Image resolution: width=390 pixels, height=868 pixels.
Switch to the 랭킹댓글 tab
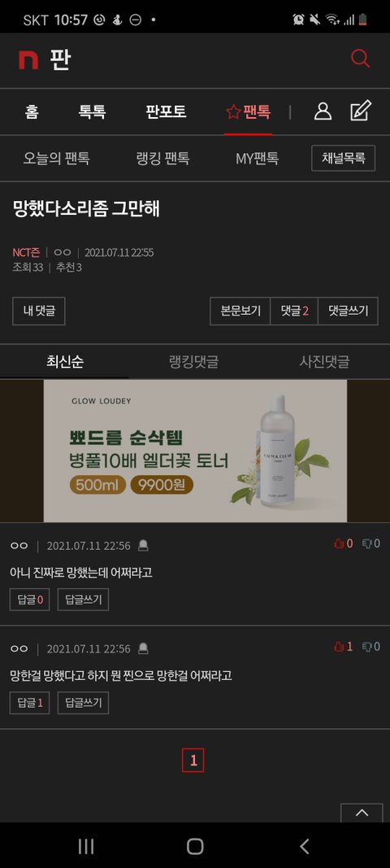click(x=193, y=362)
